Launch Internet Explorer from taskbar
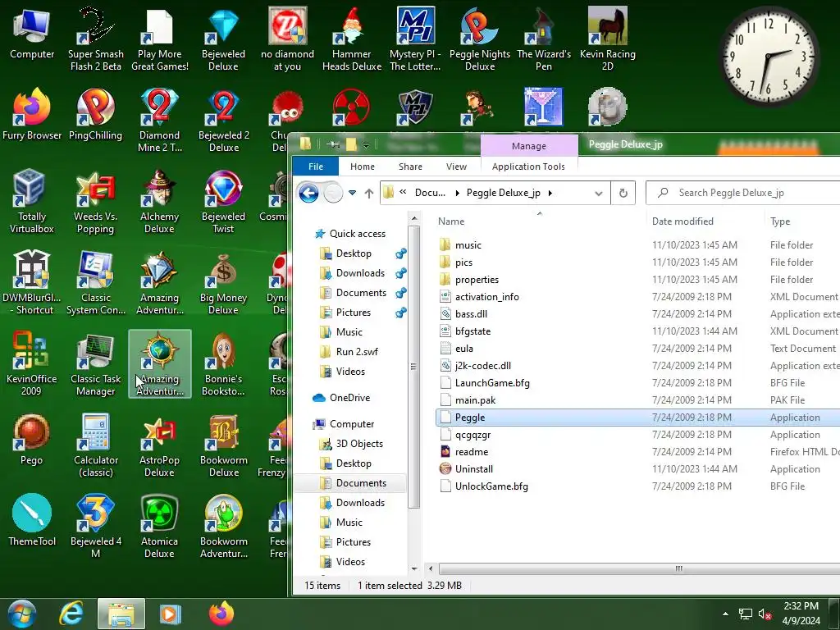Screen dimensions: 840x630 click(71, 614)
